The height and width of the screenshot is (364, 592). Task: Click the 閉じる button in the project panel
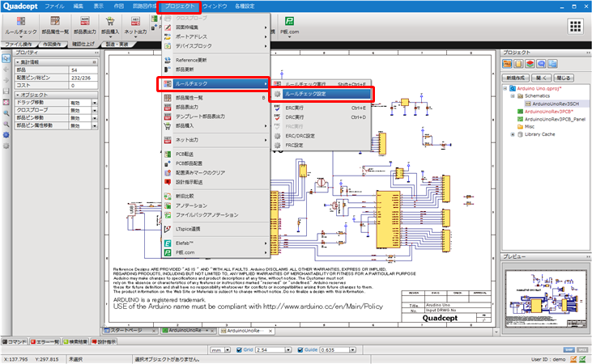coord(564,78)
